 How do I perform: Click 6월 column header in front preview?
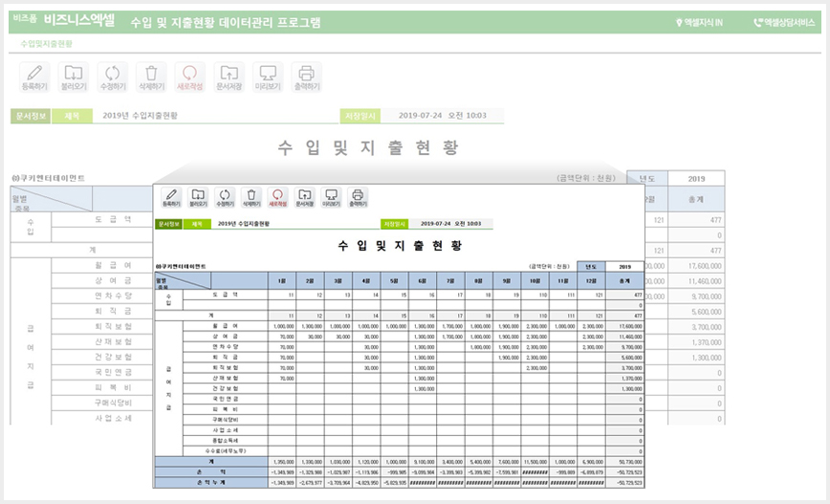[x=423, y=281]
